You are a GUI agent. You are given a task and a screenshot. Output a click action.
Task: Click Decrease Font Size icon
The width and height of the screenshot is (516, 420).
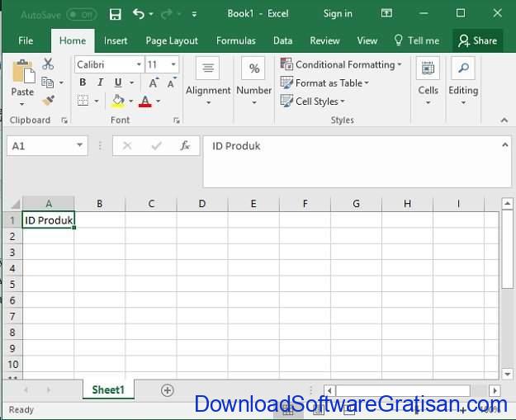pyautogui.click(x=172, y=83)
